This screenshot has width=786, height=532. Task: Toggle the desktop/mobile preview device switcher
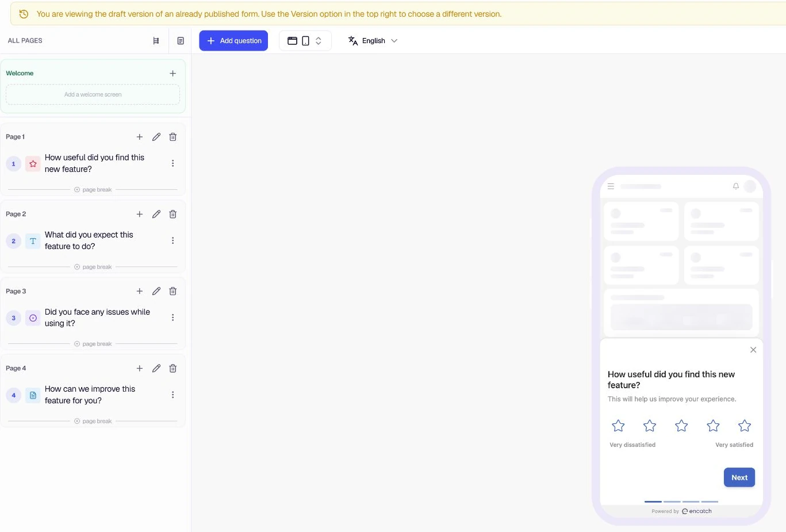[x=305, y=41]
